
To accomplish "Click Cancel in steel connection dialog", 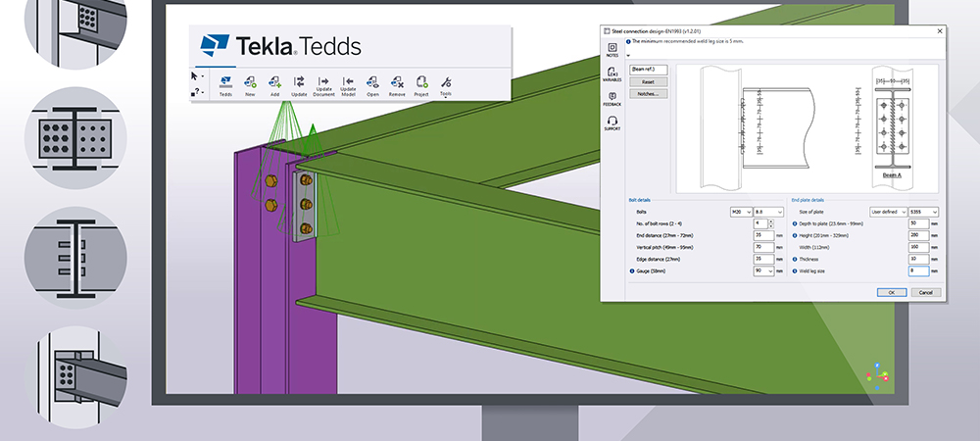I will [x=926, y=292].
